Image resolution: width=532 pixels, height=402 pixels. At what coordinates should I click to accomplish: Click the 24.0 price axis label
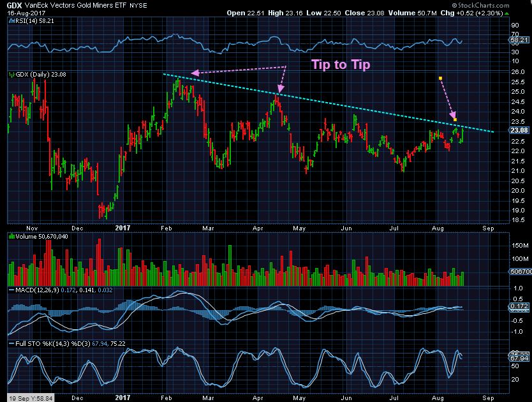(518, 112)
